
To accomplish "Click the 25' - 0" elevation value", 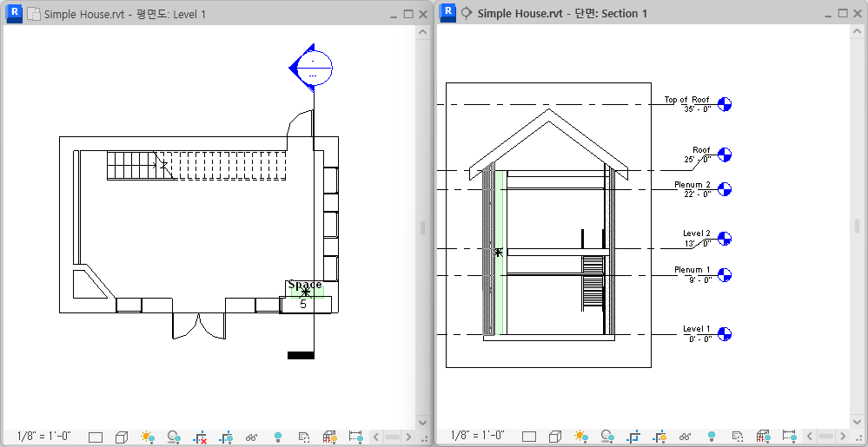I will pyautogui.click(x=697, y=160).
